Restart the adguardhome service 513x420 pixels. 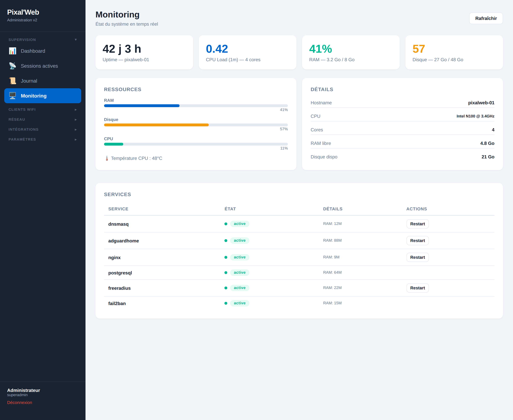pyautogui.click(x=417, y=241)
